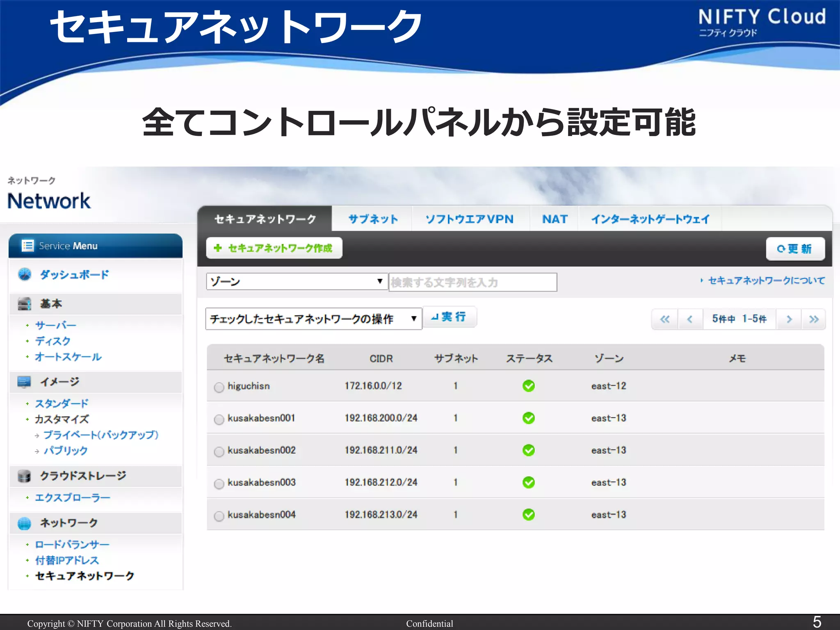This screenshot has height=630, width=840.
Task: Open the ゾーン dropdown filter
Action: 297,282
